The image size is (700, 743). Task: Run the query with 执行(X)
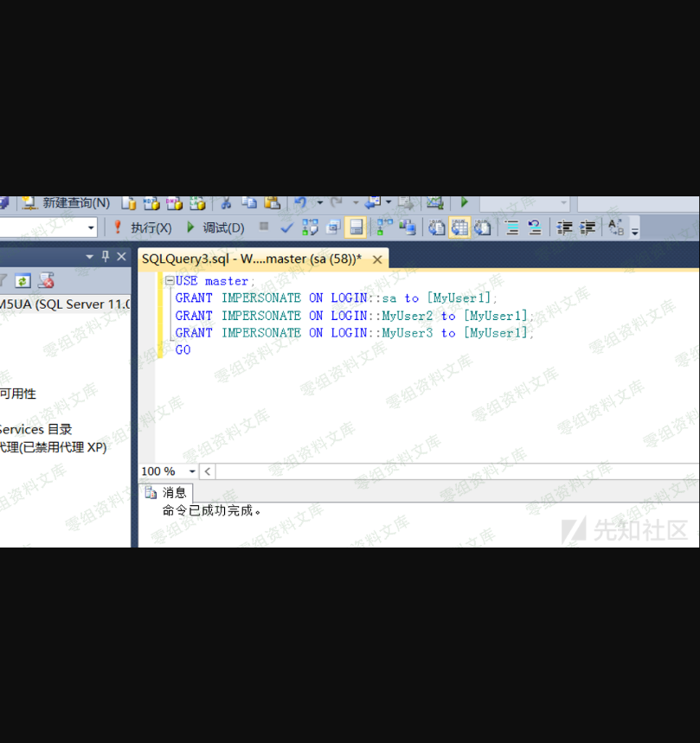click(x=143, y=227)
